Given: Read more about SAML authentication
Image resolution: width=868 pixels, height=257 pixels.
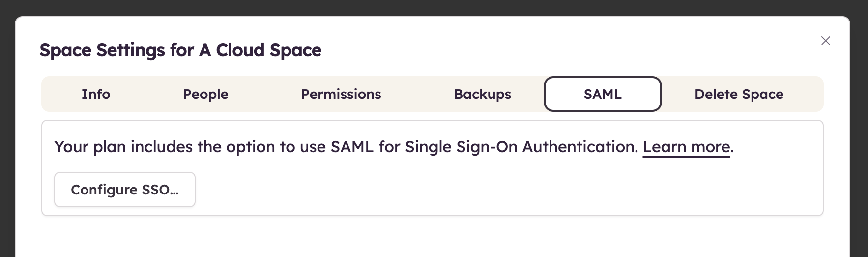Looking at the screenshot, I should tap(686, 147).
